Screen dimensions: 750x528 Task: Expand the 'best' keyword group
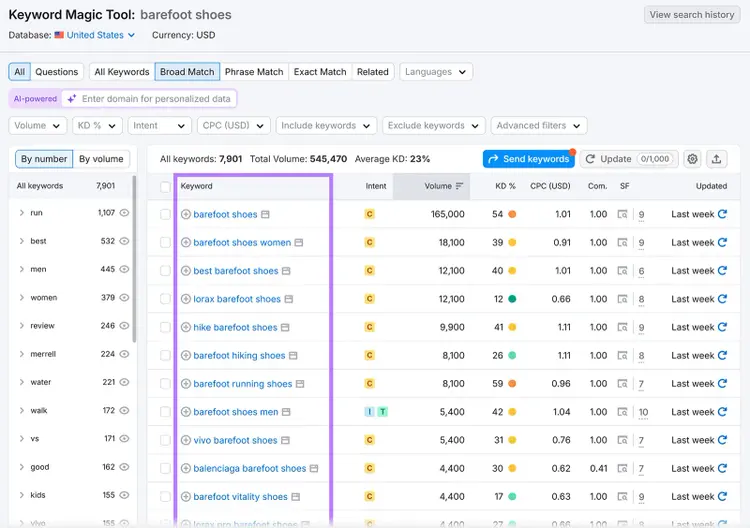pos(22,241)
